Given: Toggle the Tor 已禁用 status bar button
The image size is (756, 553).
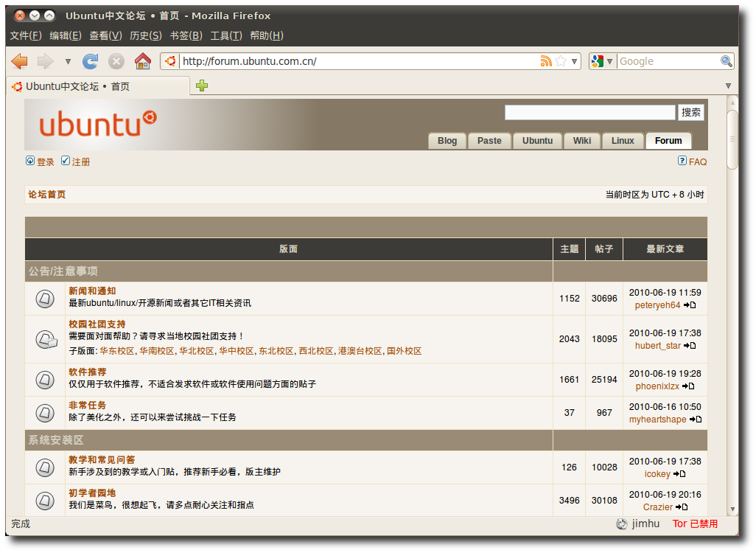Looking at the screenshot, I should 695,524.
